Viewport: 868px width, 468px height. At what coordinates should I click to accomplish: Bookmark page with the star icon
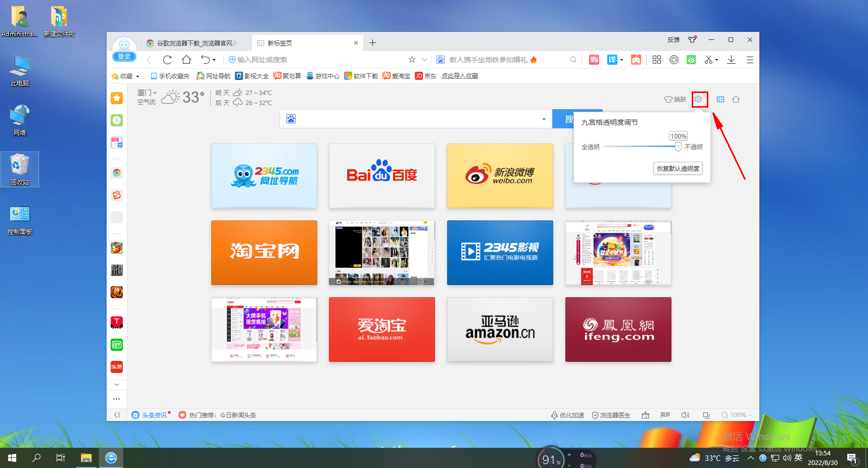(x=412, y=60)
